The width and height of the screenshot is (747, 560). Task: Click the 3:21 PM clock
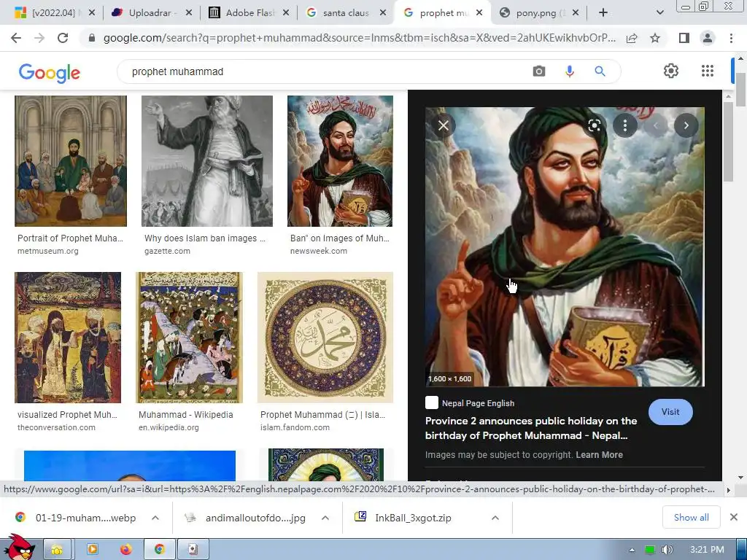[707, 550]
